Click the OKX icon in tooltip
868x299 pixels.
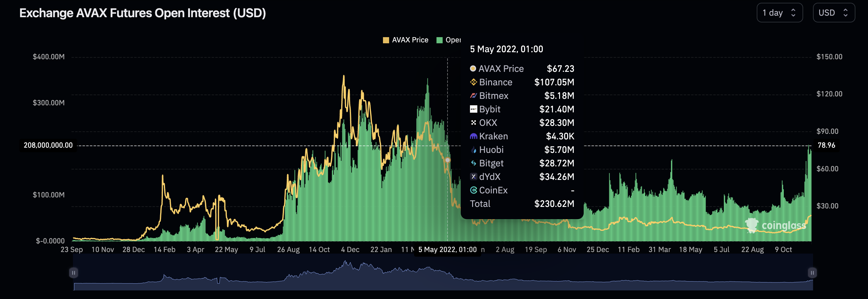[473, 122]
